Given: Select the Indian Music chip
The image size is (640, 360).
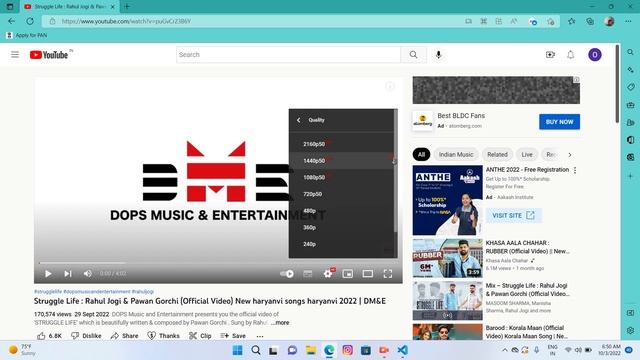Looking at the screenshot, I should pyautogui.click(x=456, y=155).
